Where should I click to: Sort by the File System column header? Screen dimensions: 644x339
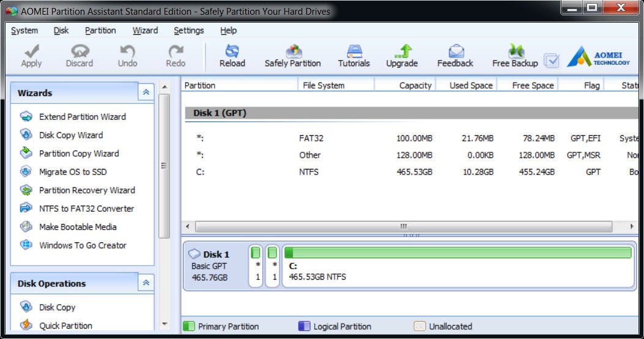pyautogui.click(x=336, y=85)
